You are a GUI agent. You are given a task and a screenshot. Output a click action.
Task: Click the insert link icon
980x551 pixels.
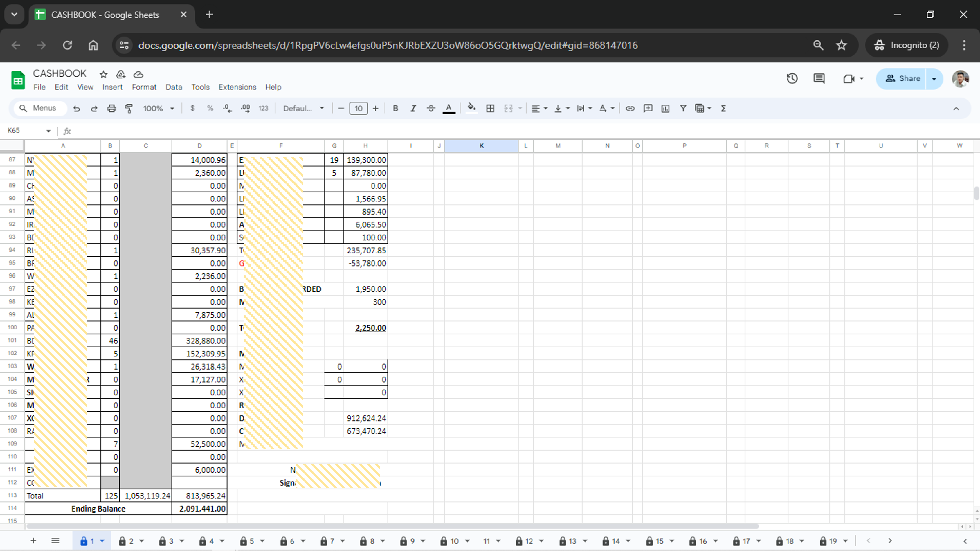coord(630,109)
